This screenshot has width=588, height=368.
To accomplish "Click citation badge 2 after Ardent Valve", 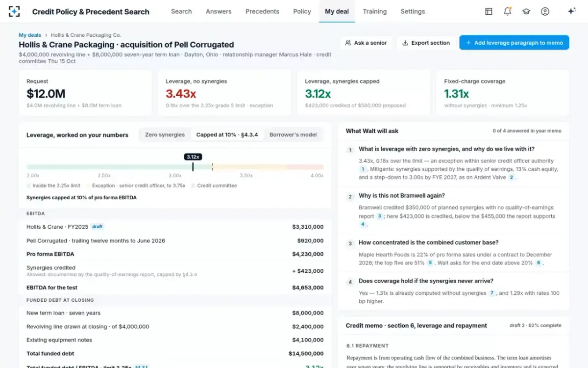I will click(x=511, y=178).
